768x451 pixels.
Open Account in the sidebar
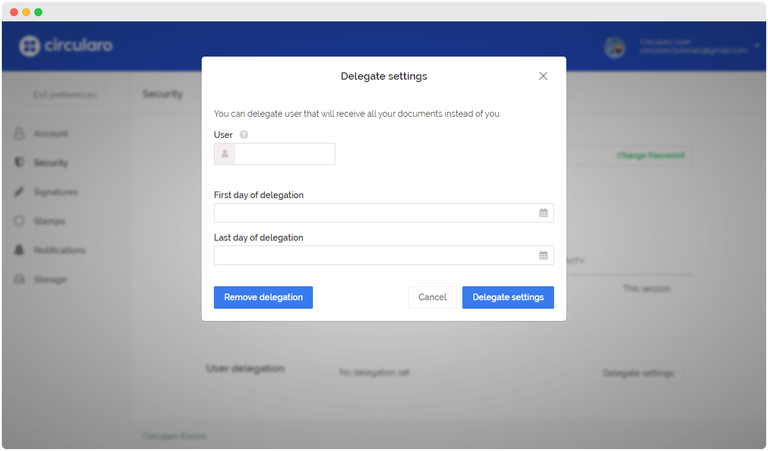tap(51, 134)
